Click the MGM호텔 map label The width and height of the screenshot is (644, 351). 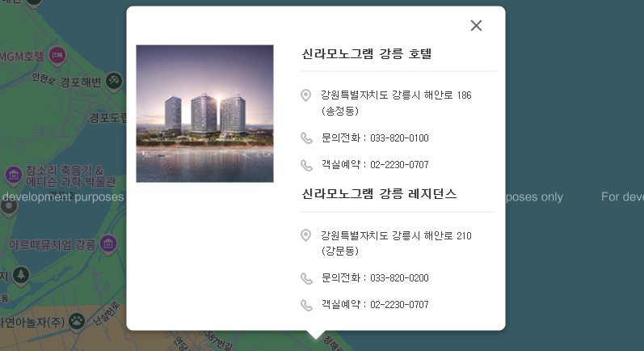click(22, 56)
